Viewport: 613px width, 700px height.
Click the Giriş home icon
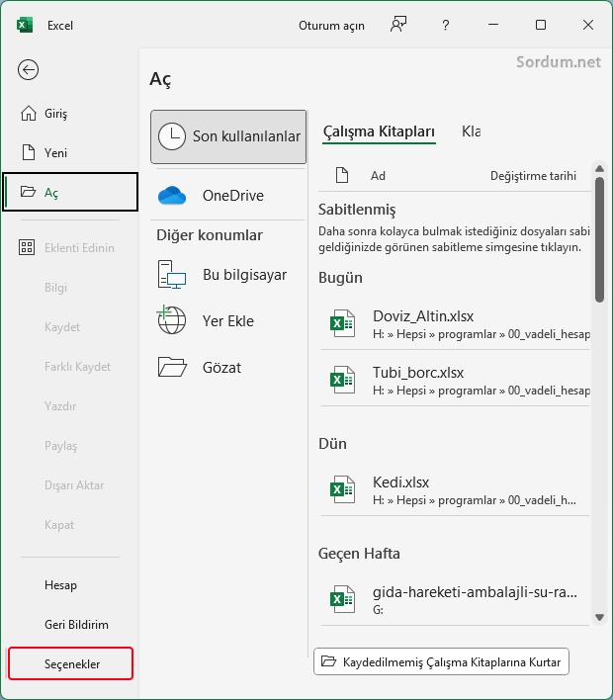[28, 114]
